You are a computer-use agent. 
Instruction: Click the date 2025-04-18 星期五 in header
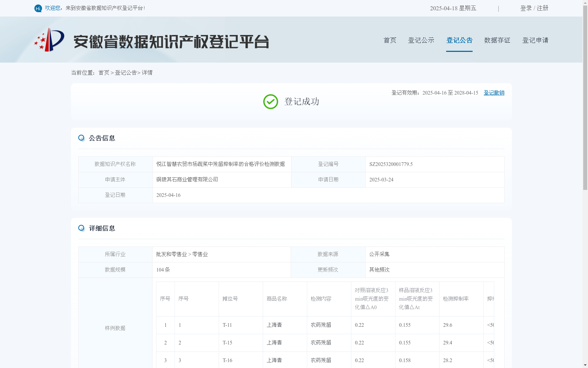point(453,8)
